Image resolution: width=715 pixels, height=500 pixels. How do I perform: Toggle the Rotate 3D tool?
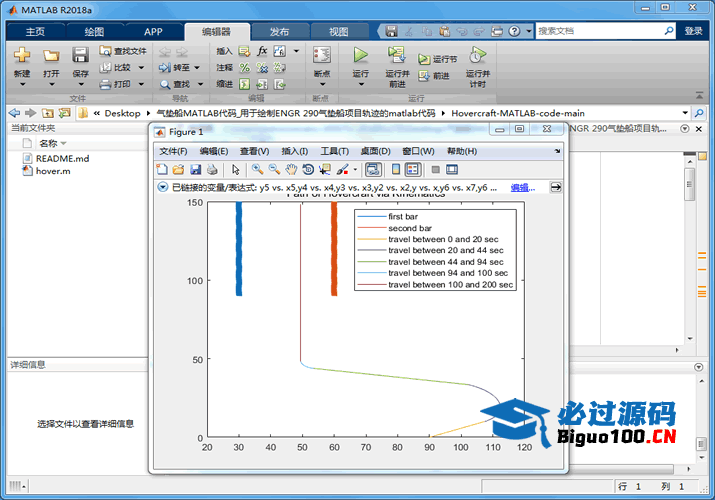click(x=308, y=170)
